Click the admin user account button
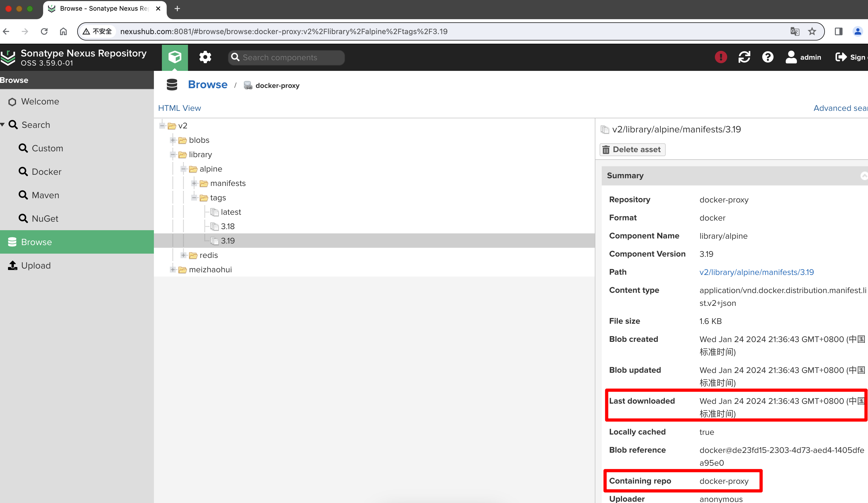868x503 pixels. (803, 57)
